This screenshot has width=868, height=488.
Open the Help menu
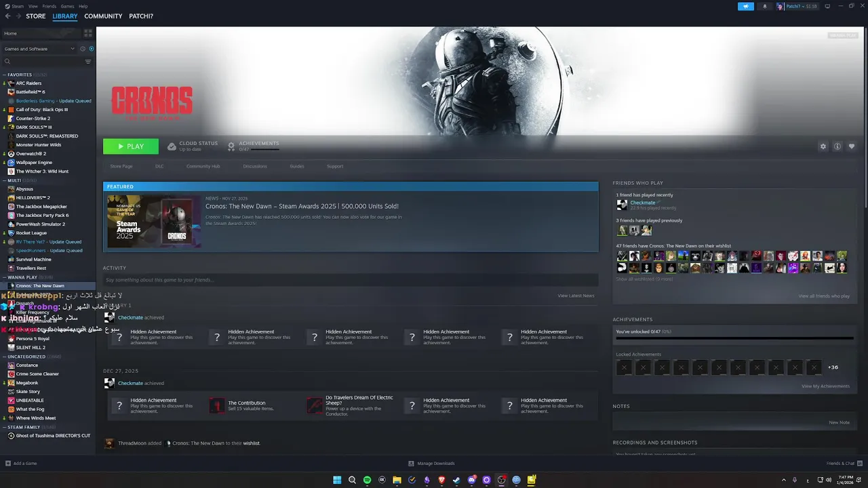click(83, 6)
